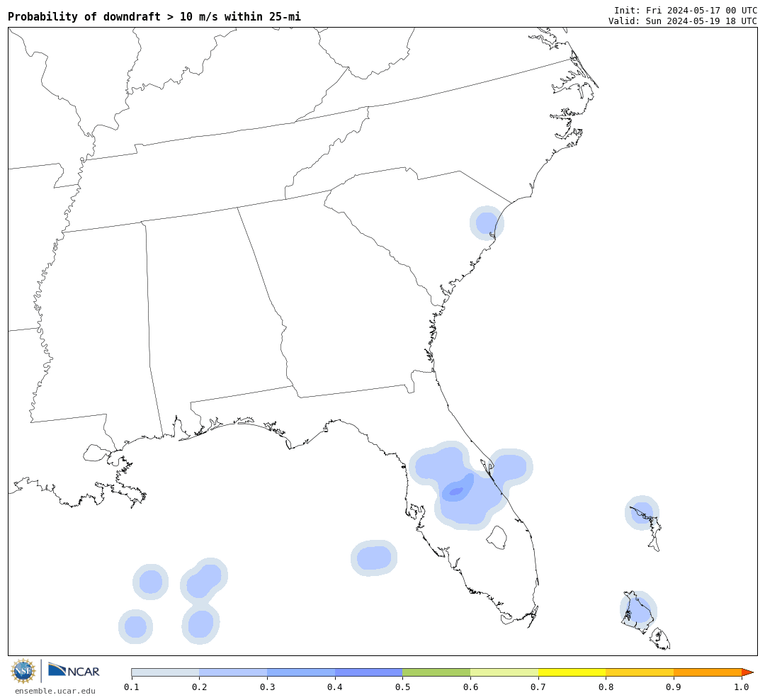The image size is (765, 700).
Task: Click the probability blob over Andros Island
Action: tap(639, 611)
